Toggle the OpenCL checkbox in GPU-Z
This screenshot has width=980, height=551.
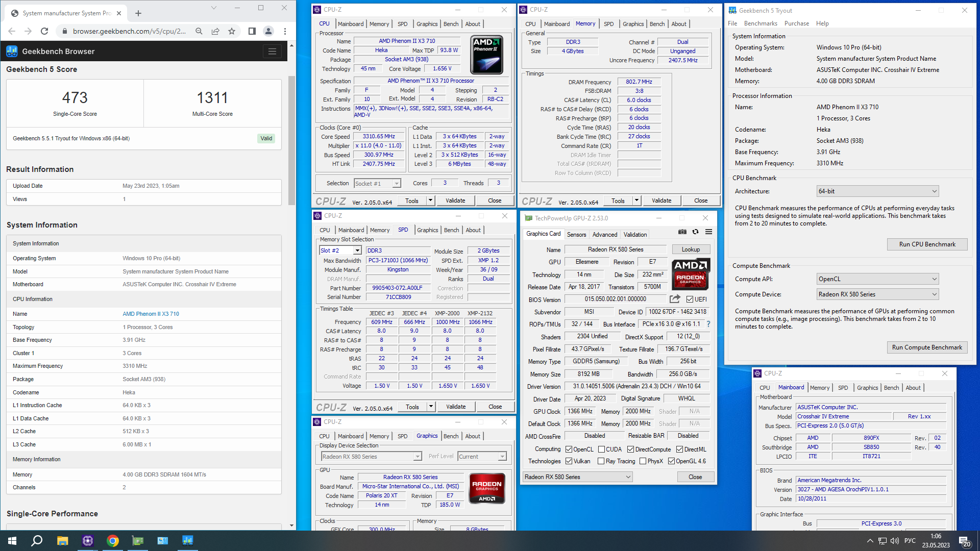[x=569, y=449]
